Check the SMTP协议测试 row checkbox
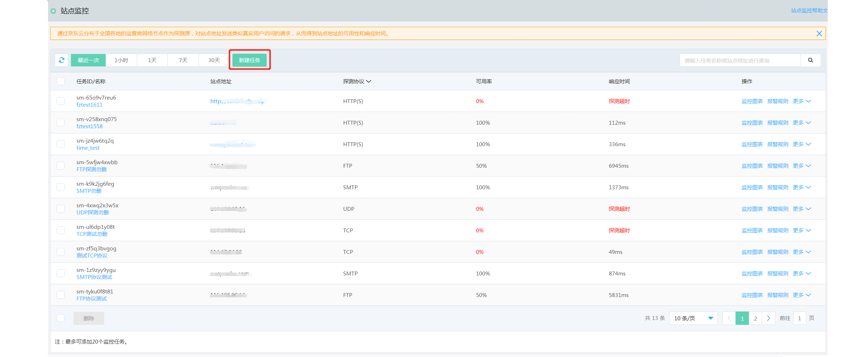Image resolution: width=868 pixels, height=357 pixels. pos(60,273)
